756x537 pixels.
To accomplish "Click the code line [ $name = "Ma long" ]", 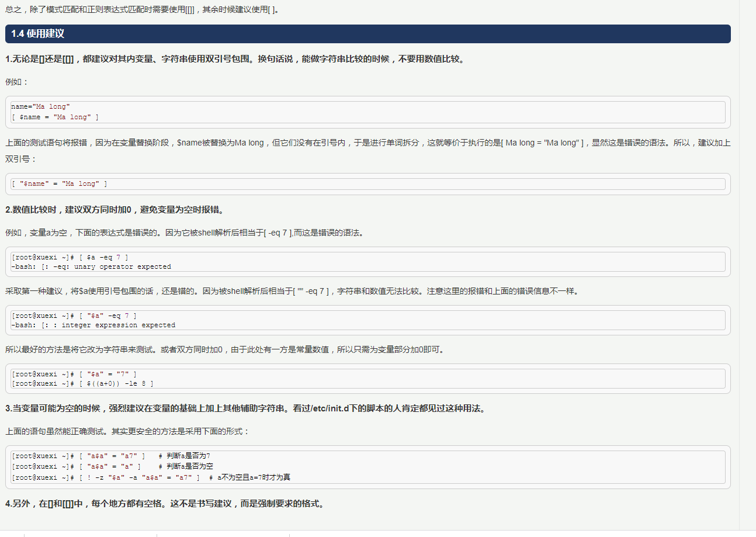I will click(x=55, y=117).
